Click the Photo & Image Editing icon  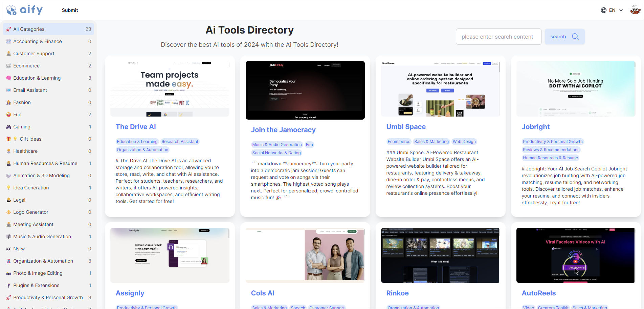(x=9, y=273)
